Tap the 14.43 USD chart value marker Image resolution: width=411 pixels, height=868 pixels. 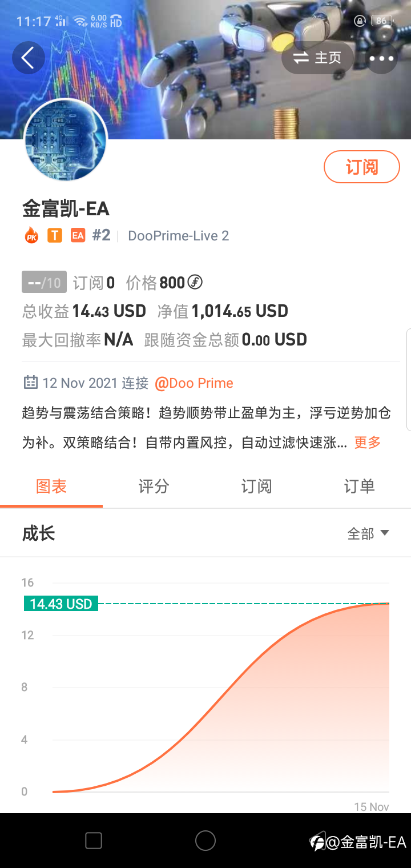[61, 604]
